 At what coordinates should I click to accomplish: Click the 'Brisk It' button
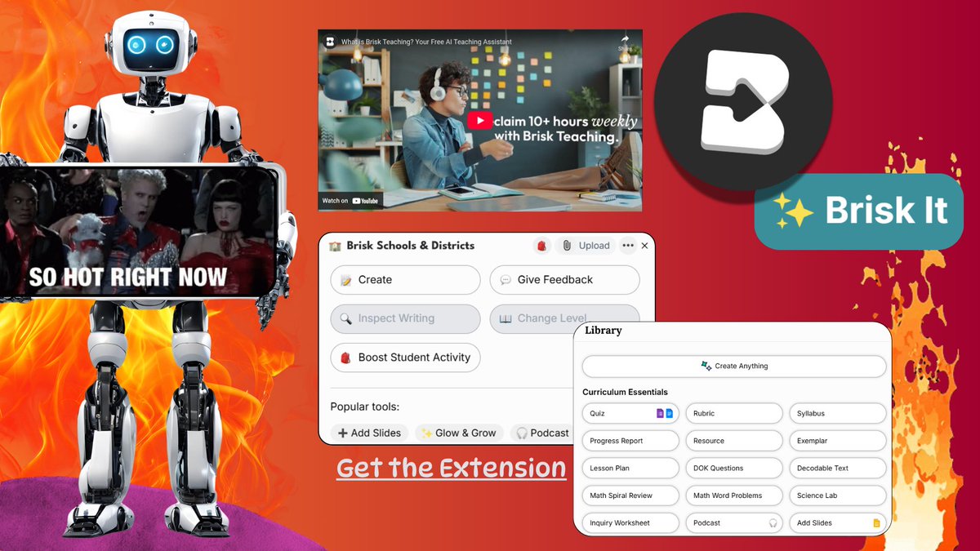[859, 211]
